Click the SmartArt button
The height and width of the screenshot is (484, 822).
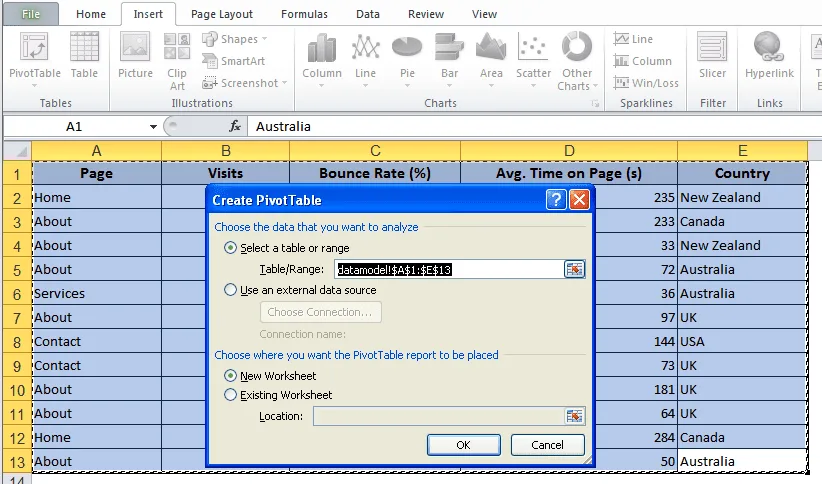(x=234, y=61)
